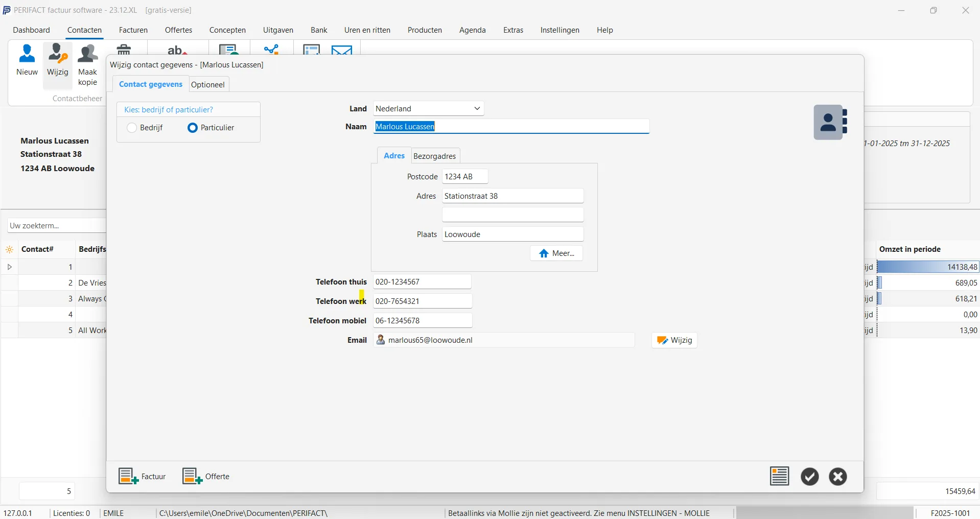Open the list overview icon beside checkmark
The image size is (980, 519).
780,476
